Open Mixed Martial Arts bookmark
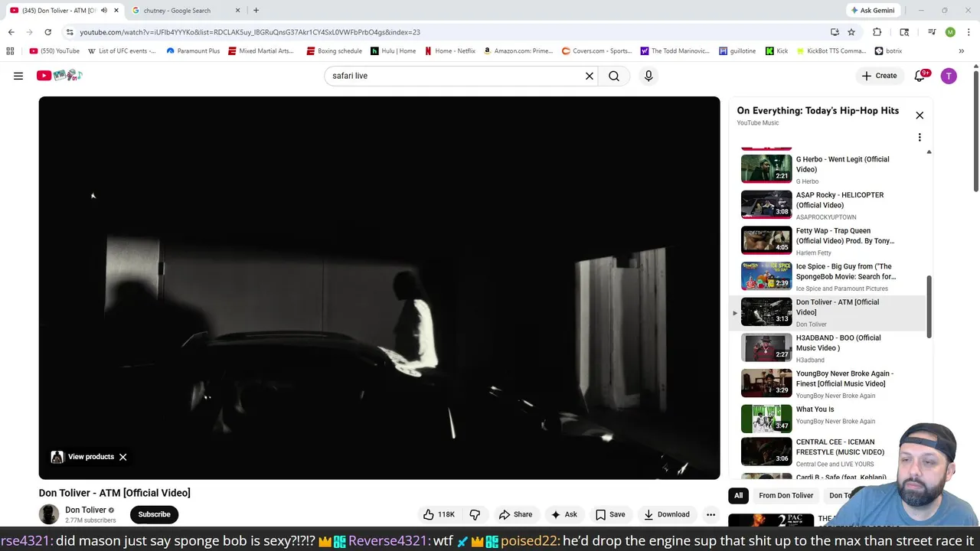Screen dimensions: 980x551 click(261, 51)
